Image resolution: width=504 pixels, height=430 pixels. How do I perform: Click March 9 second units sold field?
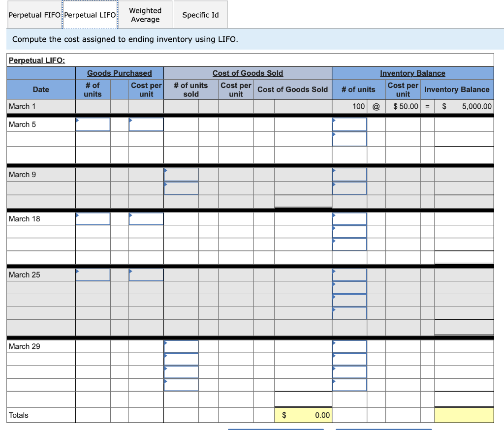tap(181, 188)
